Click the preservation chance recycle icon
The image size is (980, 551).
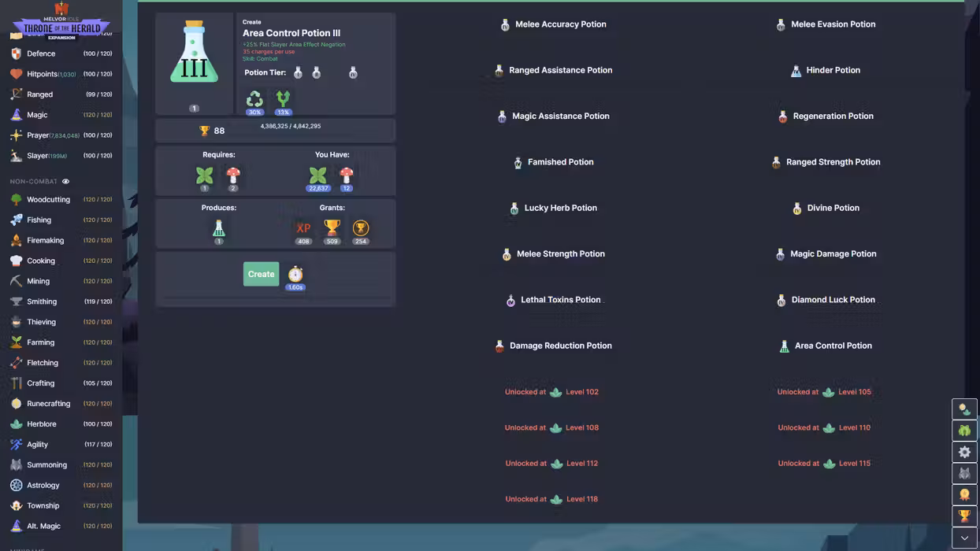click(x=254, y=99)
